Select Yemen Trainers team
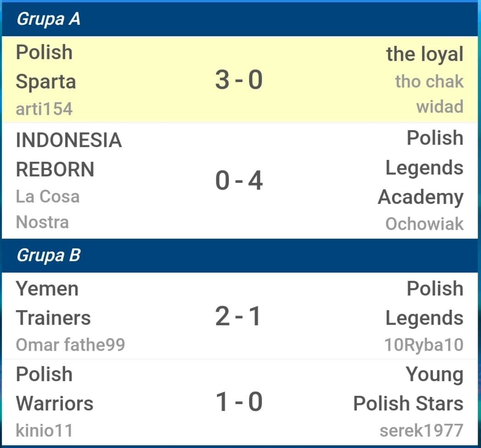Image resolution: width=481 pixels, height=448 pixels. tap(53, 303)
